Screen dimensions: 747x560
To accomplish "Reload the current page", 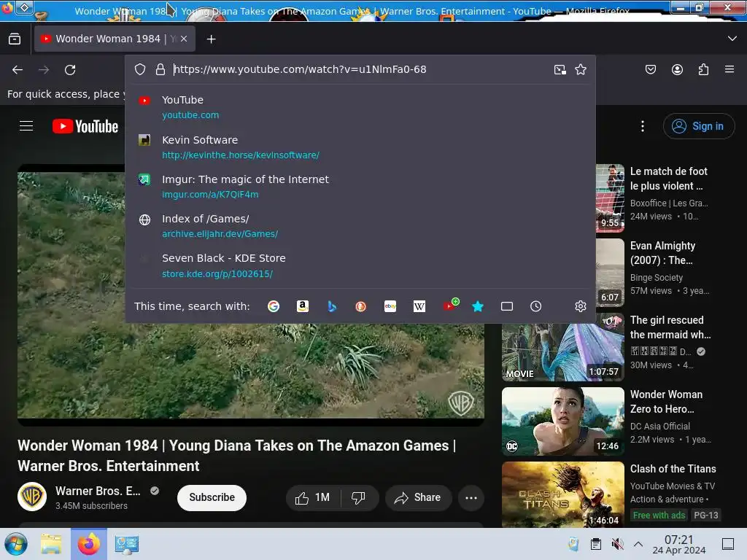I will tap(70, 70).
